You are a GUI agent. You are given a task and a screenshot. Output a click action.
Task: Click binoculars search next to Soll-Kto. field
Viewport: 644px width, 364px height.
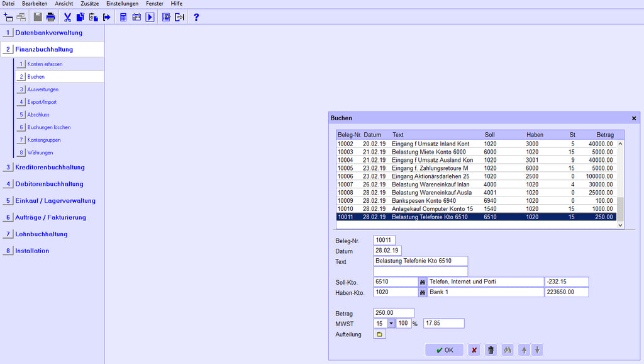tap(423, 282)
